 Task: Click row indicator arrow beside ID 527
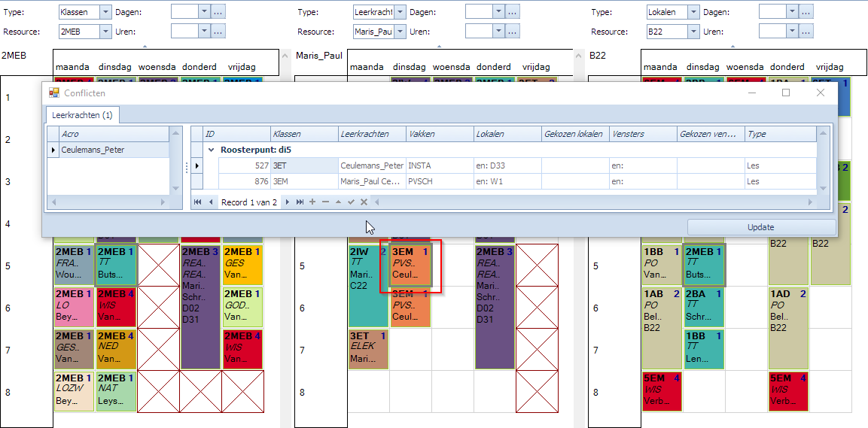(x=197, y=165)
